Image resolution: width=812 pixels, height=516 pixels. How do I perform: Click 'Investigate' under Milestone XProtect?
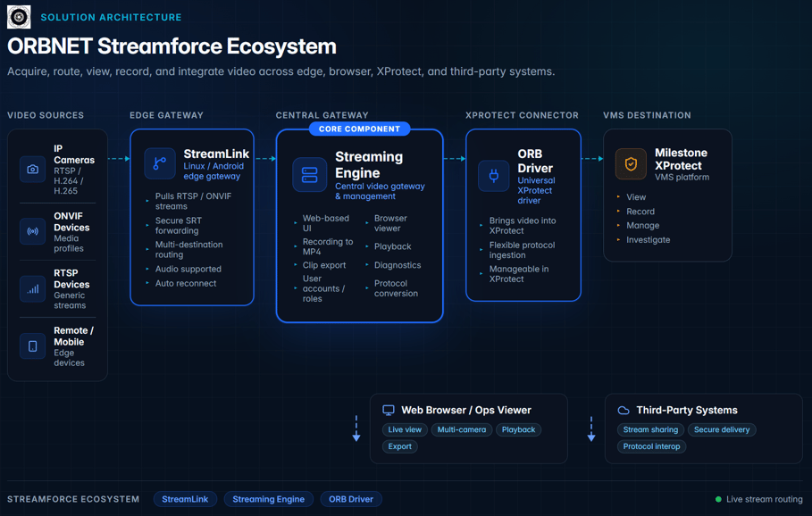[648, 239]
